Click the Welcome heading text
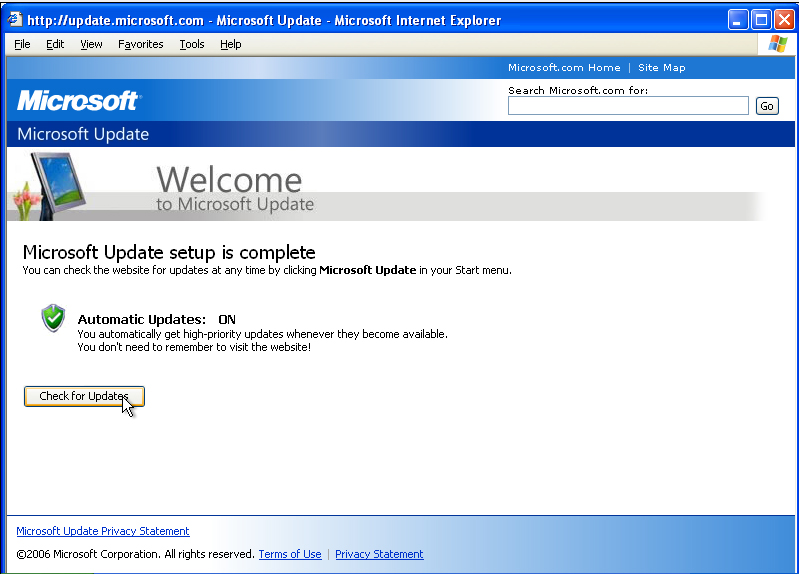 pos(229,179)
